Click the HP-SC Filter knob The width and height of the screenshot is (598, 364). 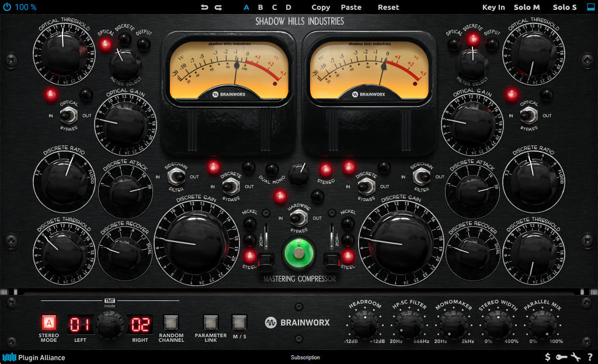[x=409, y=324]
